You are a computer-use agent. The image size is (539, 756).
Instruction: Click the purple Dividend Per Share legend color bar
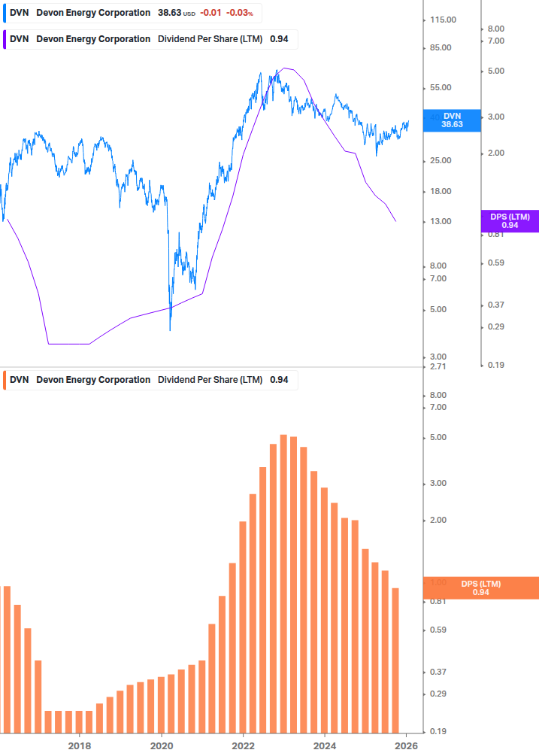point(4,39)
